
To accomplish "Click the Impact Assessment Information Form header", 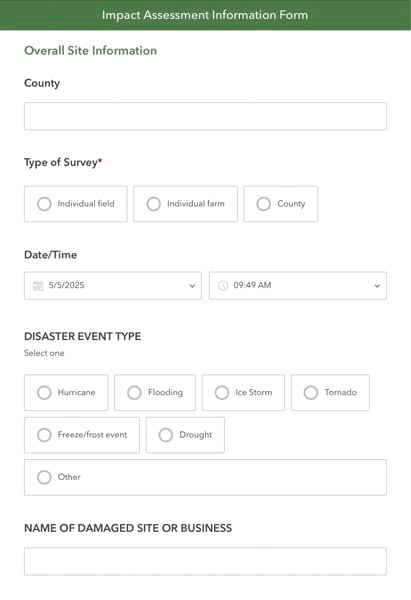I will point(205,15).
